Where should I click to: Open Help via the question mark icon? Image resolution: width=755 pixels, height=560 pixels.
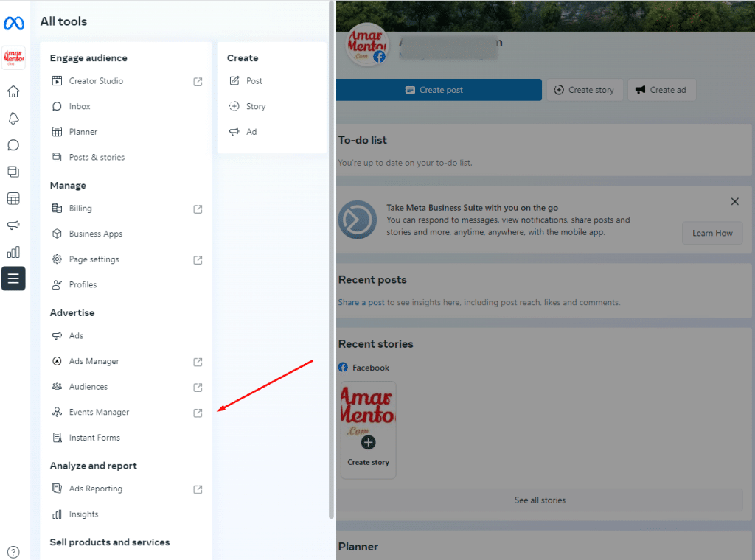point(13,551)
